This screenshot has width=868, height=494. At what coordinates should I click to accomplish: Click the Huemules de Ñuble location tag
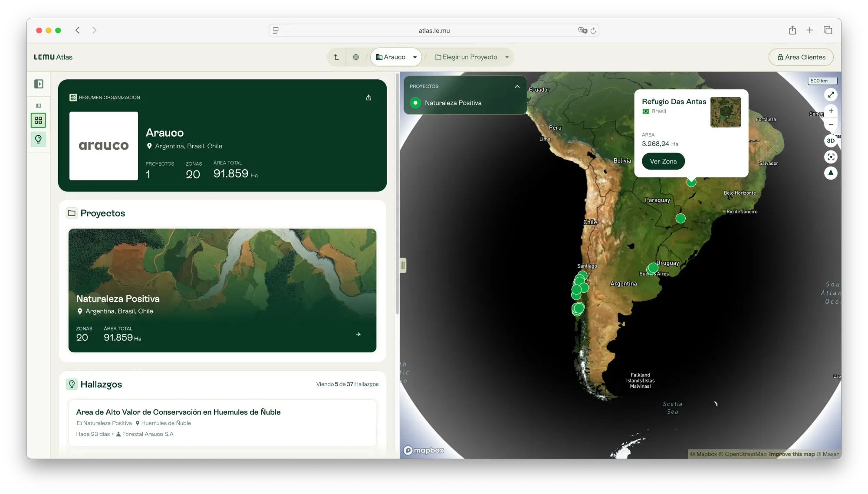point(163,423)
